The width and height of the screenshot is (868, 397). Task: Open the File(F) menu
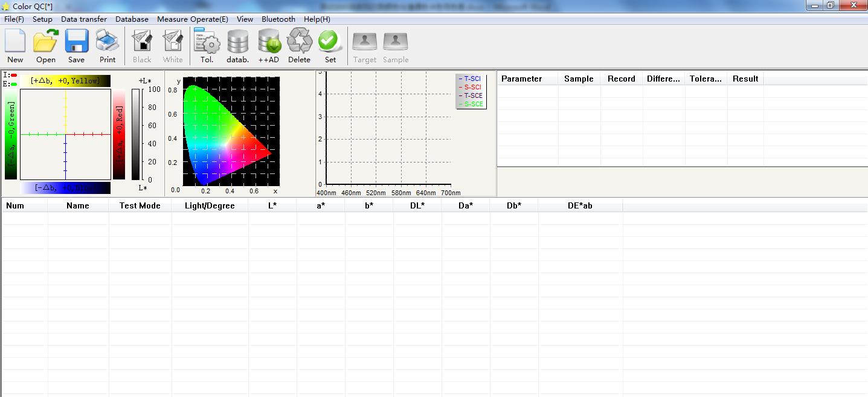click(x=14, y=19)
